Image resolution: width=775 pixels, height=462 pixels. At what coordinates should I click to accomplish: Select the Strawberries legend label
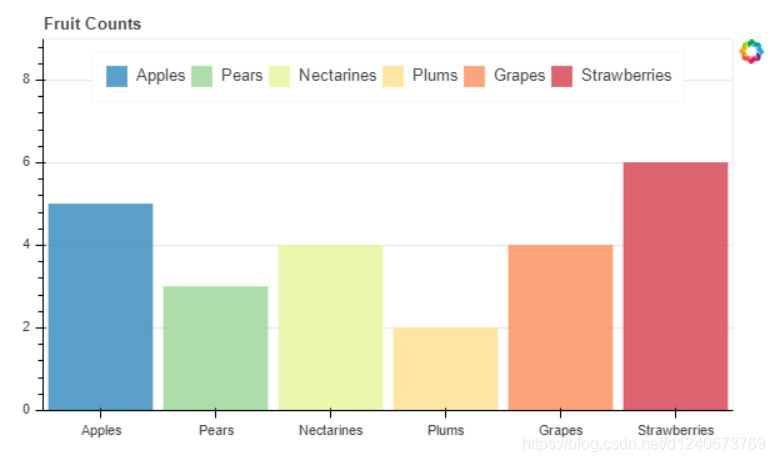point(626,76)
